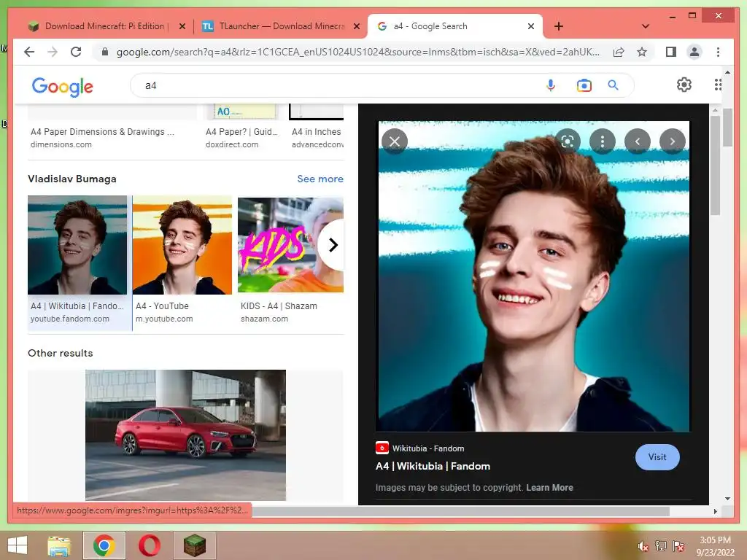This screenshot has height=560, width=747.
Task: Open A4 | Wikitubia | Fandom title link
Action: (x=433, y=466)
